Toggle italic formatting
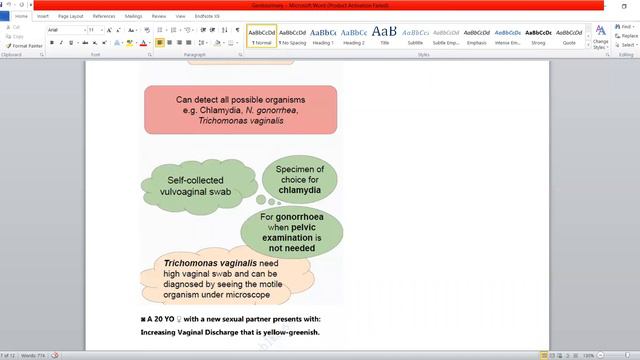Image resolution: width=640 pixels, height=360 pixels. 61,42
